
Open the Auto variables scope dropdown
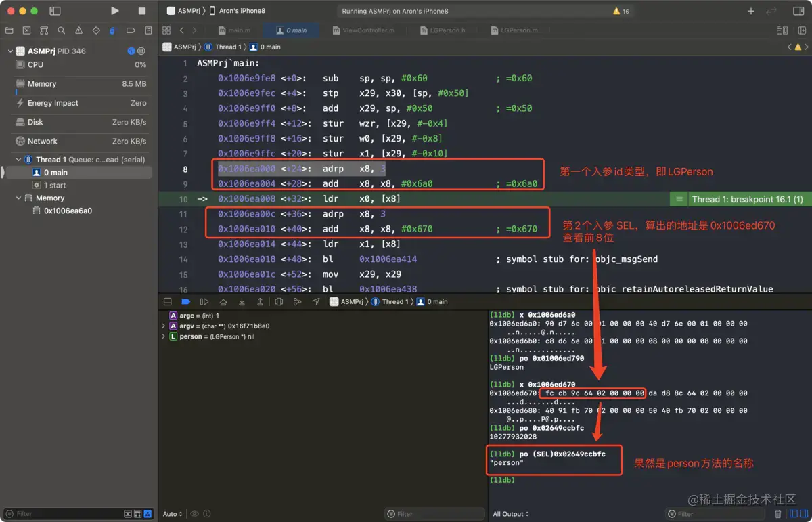click(173, 514)
